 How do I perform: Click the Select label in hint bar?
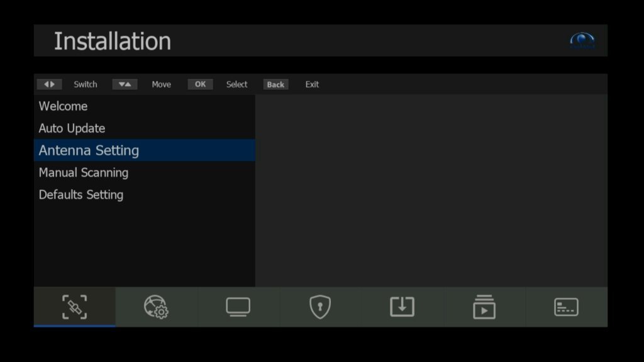(x=237, y=84)
